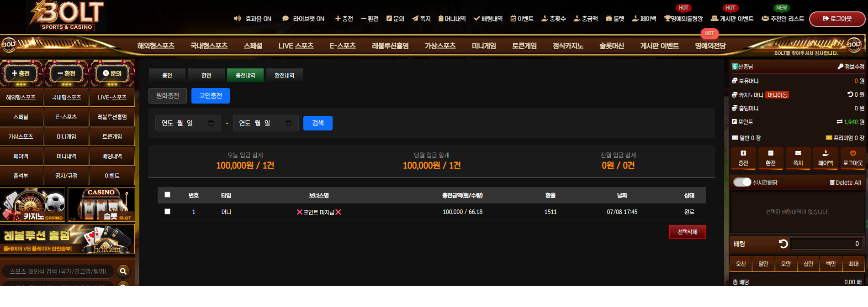Open the 쪽지 envelope icon in user panel
868x307 pixels.
point(798,153)
